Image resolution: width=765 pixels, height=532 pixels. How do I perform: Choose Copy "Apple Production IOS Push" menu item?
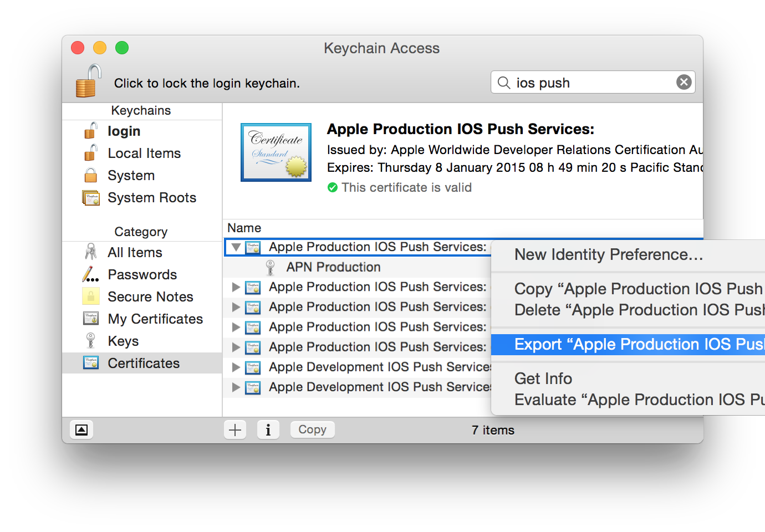point(628,289)
